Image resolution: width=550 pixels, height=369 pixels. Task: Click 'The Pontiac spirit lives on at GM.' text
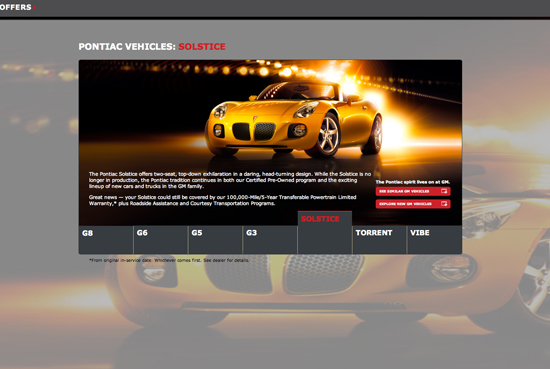tap(412, 182)
